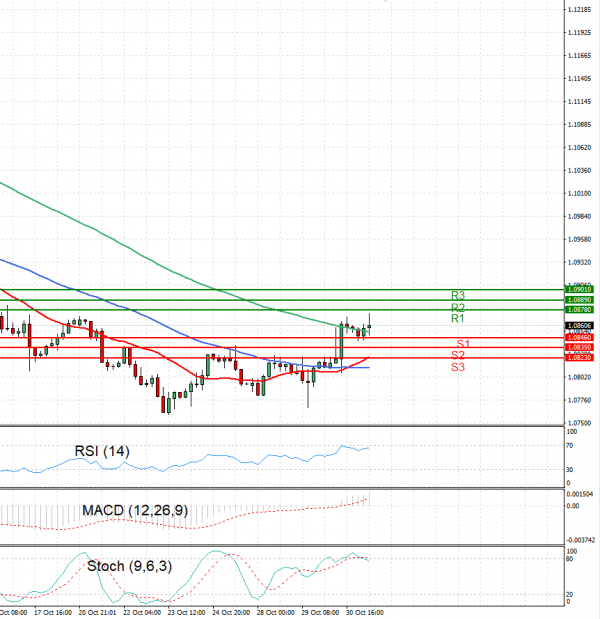Viewport: 600px width, 619px height.
Task: Click the RSI 70 level label
Action: [x=570, y=446]
